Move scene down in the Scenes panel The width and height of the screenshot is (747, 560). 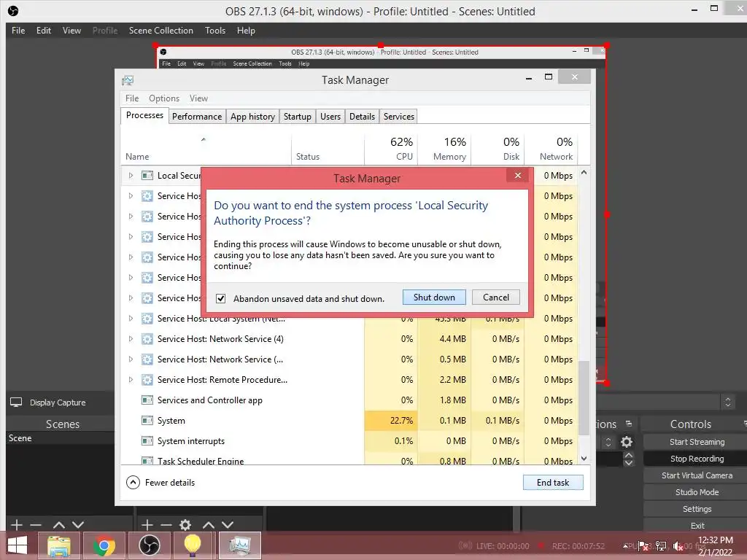(77, 525)
